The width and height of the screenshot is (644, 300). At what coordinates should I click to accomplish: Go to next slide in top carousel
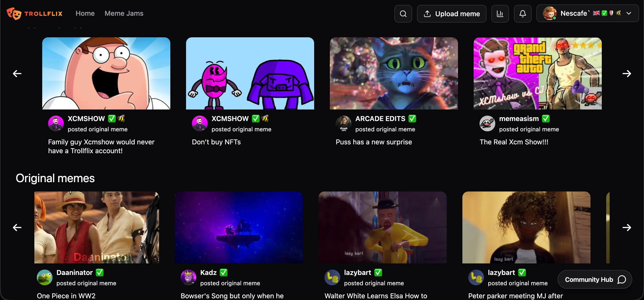(x=627, y=73)
